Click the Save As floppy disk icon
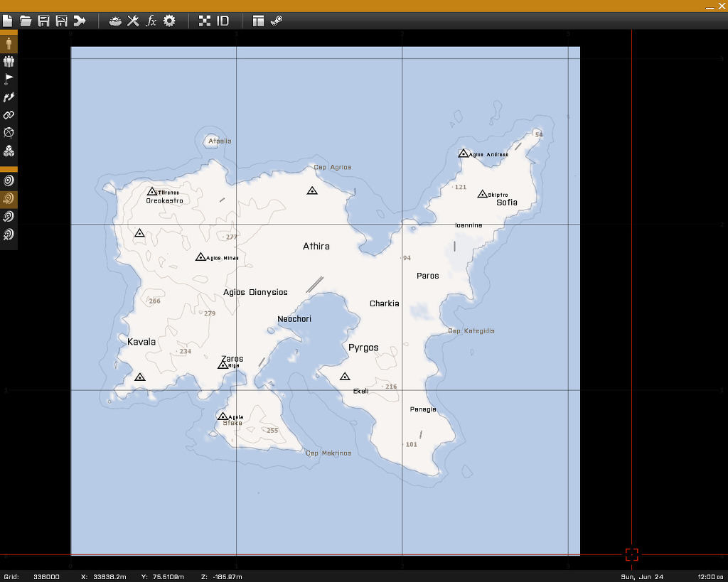Screen dimensions: 728x582 (61, 21)
